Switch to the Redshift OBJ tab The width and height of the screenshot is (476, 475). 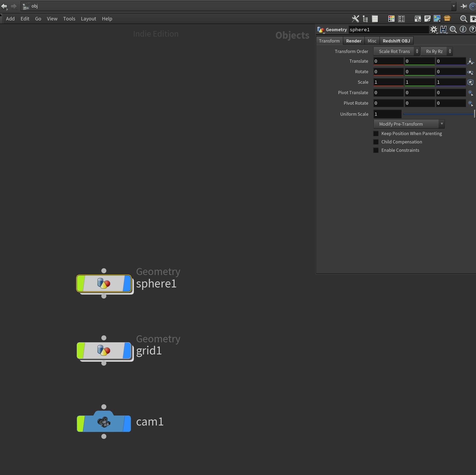[x=396, y=41]
